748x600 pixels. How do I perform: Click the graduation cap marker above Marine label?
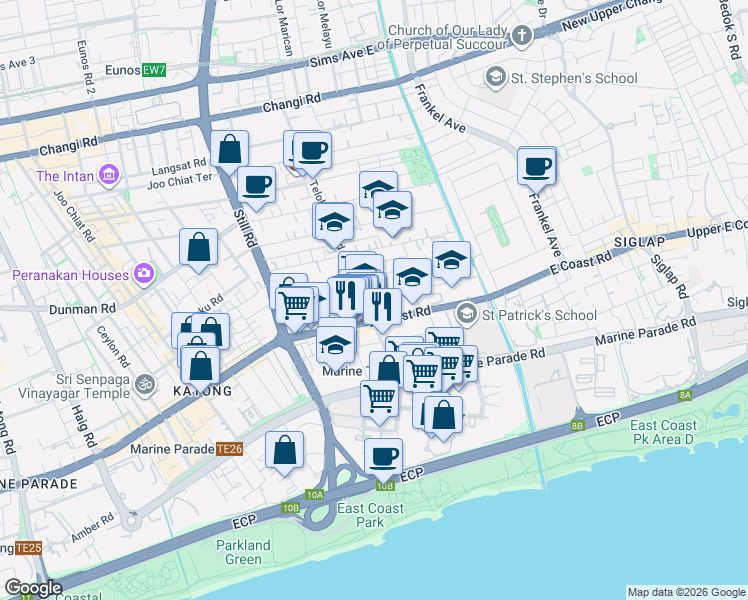click(336, 346)
